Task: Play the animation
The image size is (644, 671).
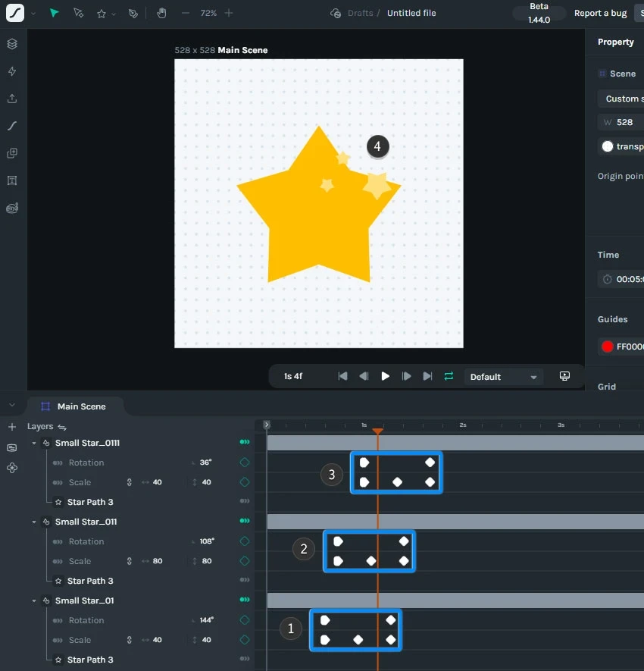Action: point(385,376)
